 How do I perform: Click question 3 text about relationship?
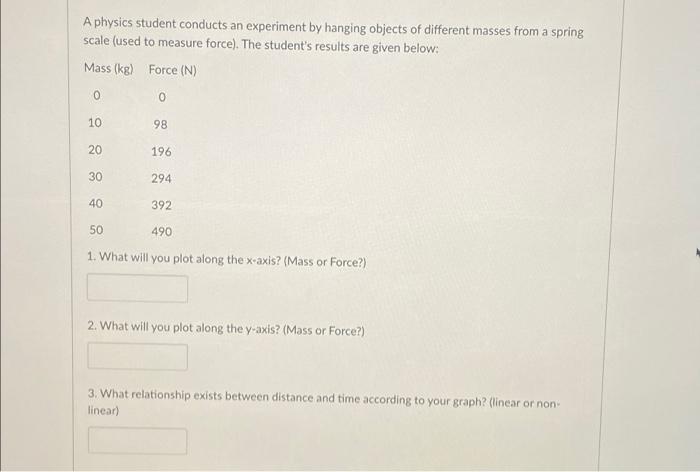pos(323,402)
